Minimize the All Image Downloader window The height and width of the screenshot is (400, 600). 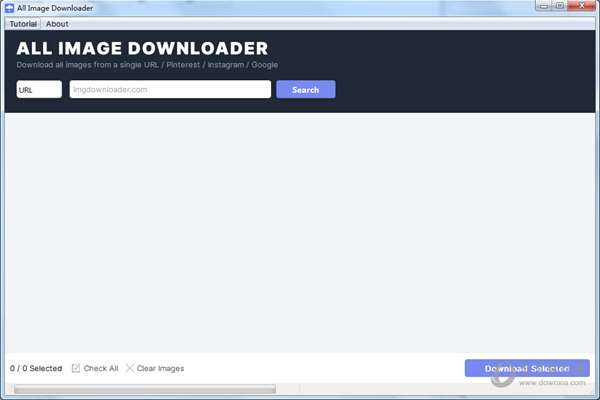click(x=543, y=6)
